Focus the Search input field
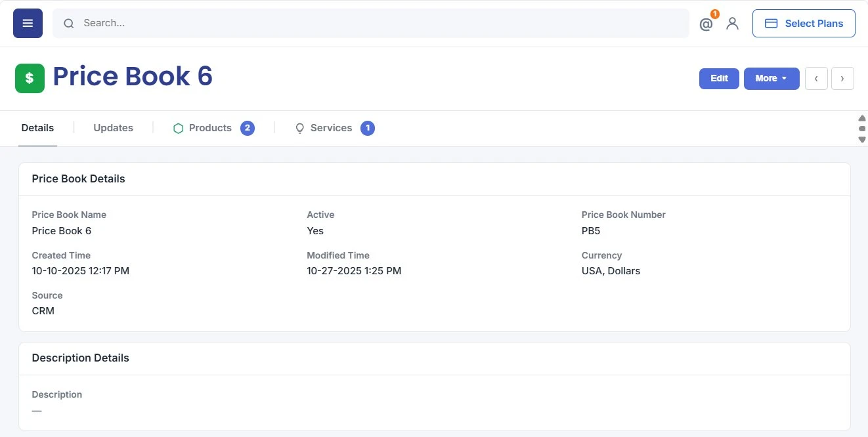Image resolution: width=868 pixels, height=437 pixels. point(371,24)
